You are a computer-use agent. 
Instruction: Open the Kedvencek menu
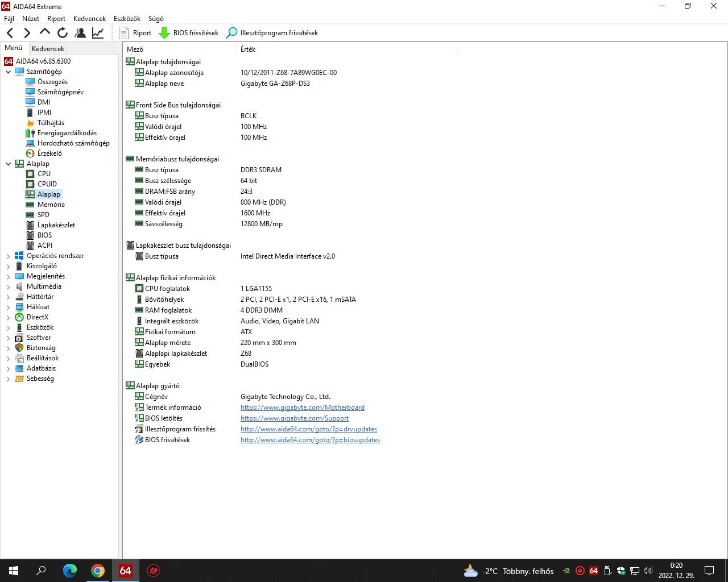click(90, 19)
